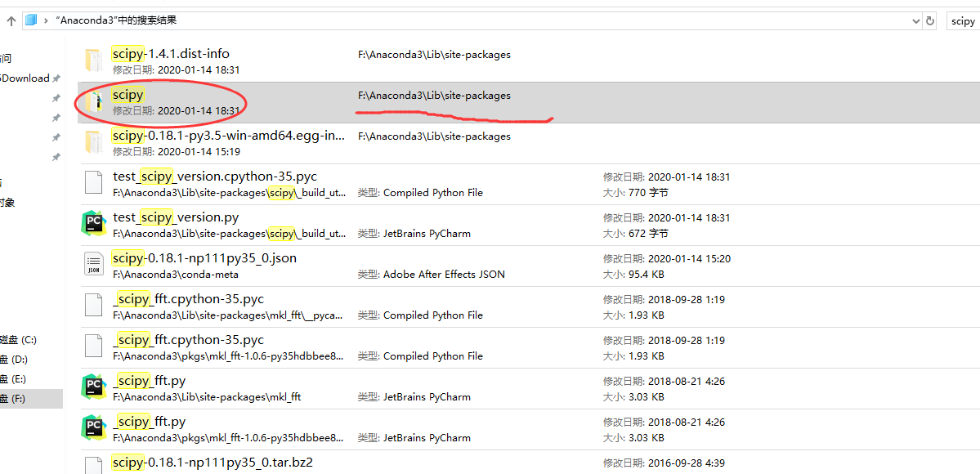Click the test_scipy_version.cpython-35.pyc file icon
980x474 pixels.
click(x=93, y=182)
